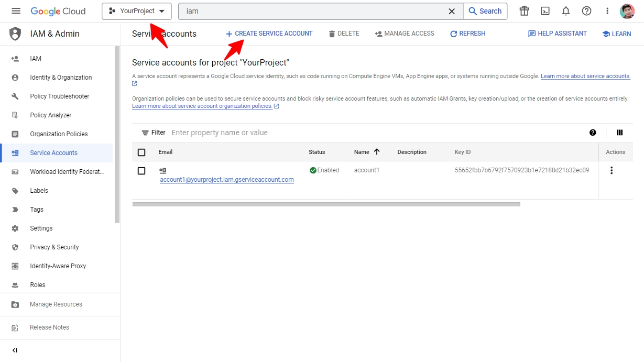Open the gift free trial icon

click(x=524, y=11)
